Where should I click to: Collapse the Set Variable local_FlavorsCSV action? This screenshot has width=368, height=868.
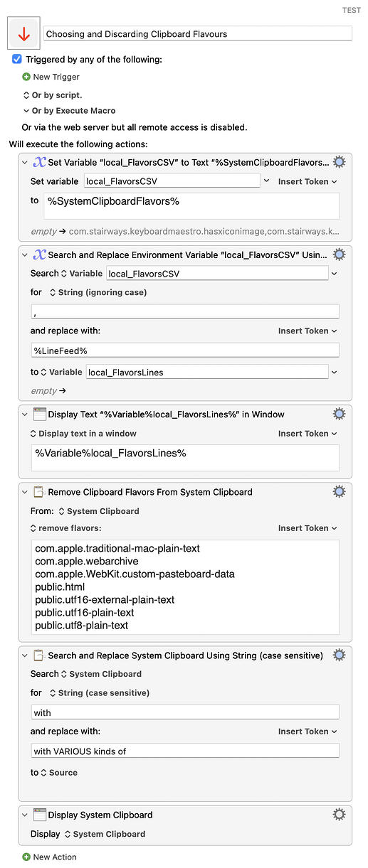(x=26, y=162)
